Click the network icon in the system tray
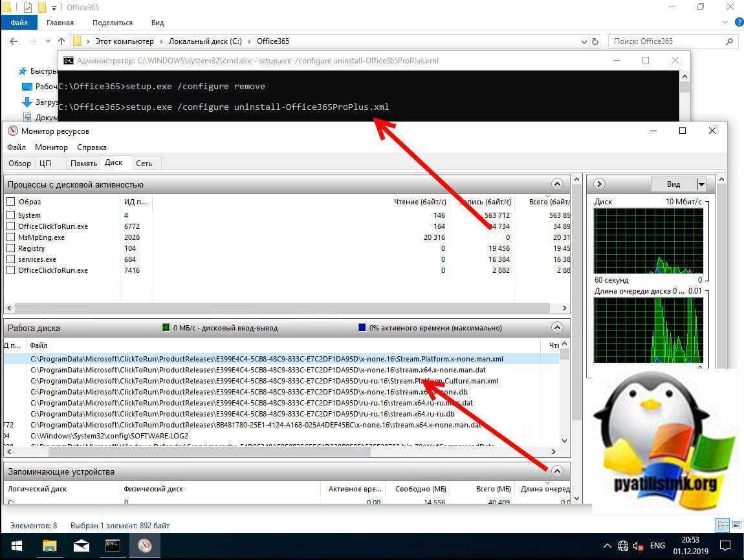 point(623,545)
